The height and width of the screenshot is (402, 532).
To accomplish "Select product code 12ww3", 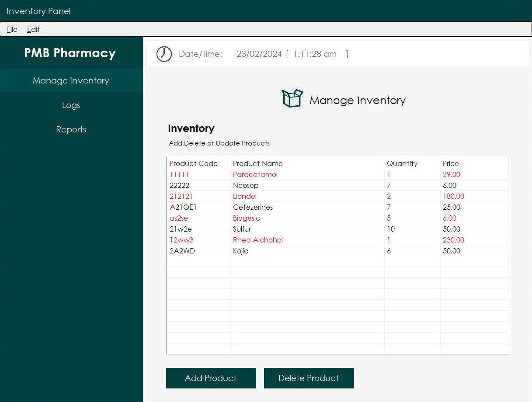I will (182, 240).
